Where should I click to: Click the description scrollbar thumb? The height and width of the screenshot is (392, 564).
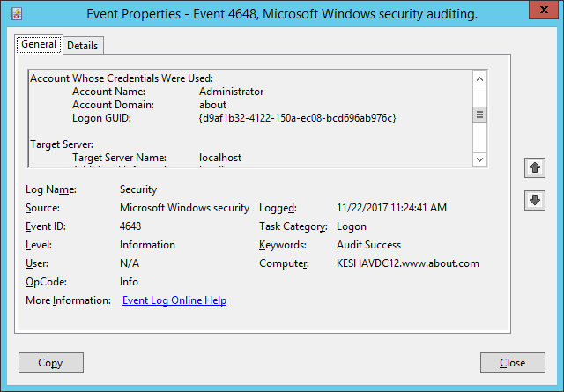479,115
